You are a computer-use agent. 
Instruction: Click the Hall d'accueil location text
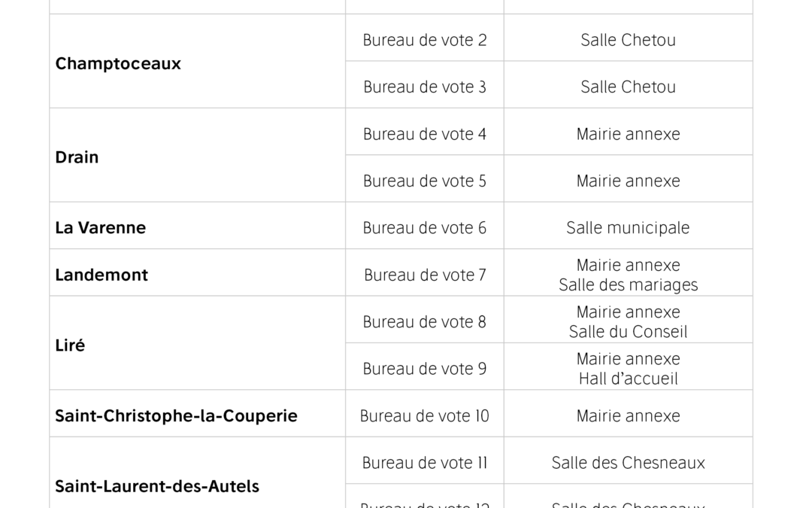click(x=628, y=379)
